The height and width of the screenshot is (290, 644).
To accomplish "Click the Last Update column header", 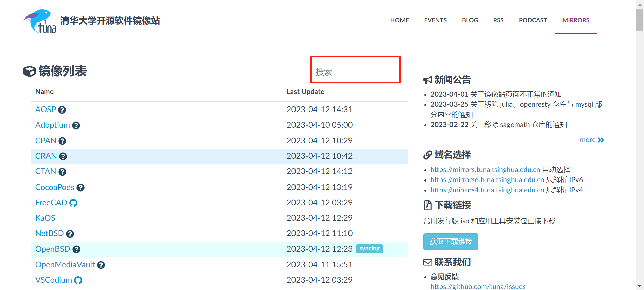I will [305, 92].
